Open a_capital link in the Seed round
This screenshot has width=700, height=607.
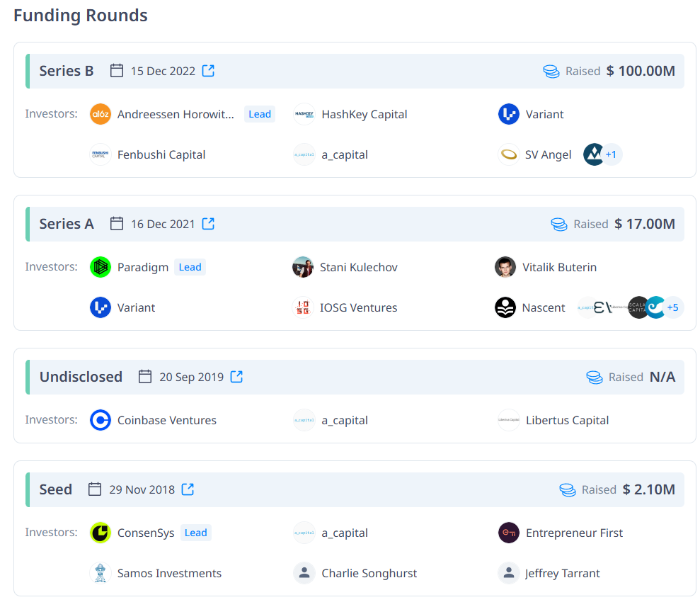[x=345, y=533]
